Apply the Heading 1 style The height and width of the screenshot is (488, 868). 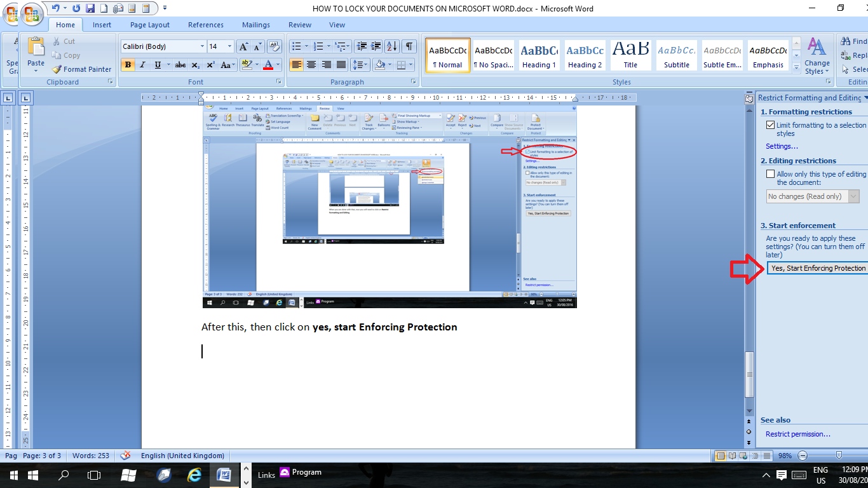539,55
